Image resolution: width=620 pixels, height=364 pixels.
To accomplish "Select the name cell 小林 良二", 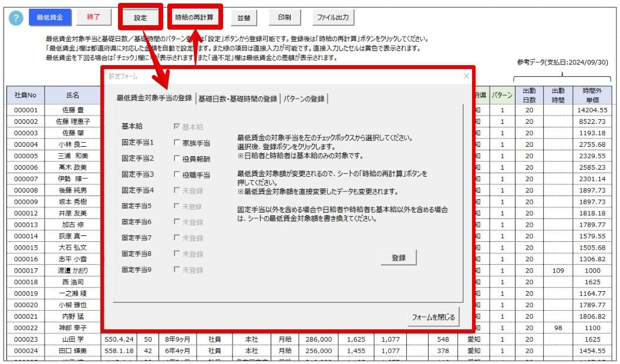I will [73, 144].
